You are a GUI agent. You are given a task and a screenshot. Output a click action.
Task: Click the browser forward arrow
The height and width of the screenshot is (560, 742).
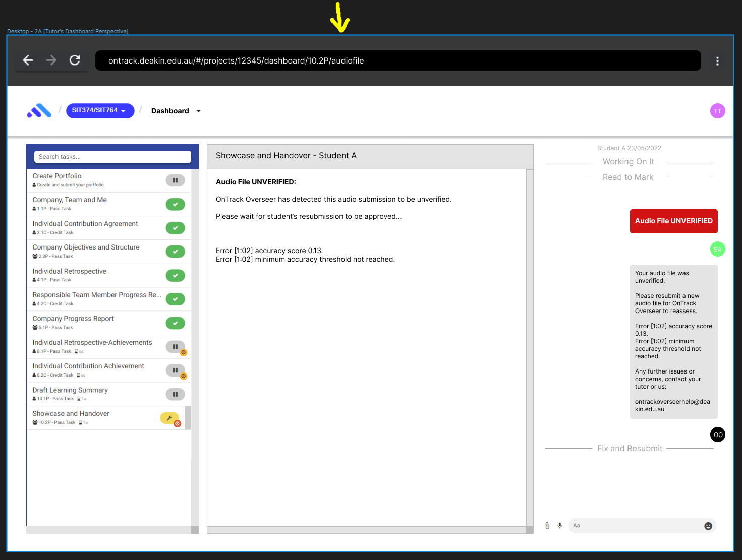(51, 60)
